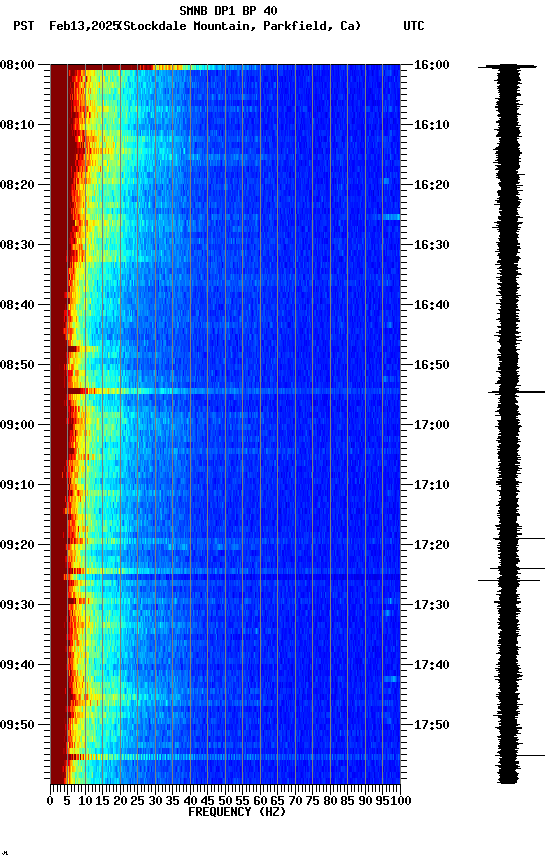Viewport: 552px width, 864px height.
Task: Click the 25 Hz frequency axis label
Action: [x=138, y=801]
